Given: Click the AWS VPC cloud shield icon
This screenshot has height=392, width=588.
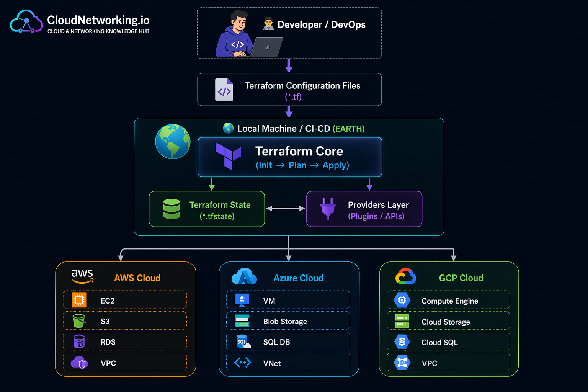Looking at the screenshot, I should tap(79, 363).
